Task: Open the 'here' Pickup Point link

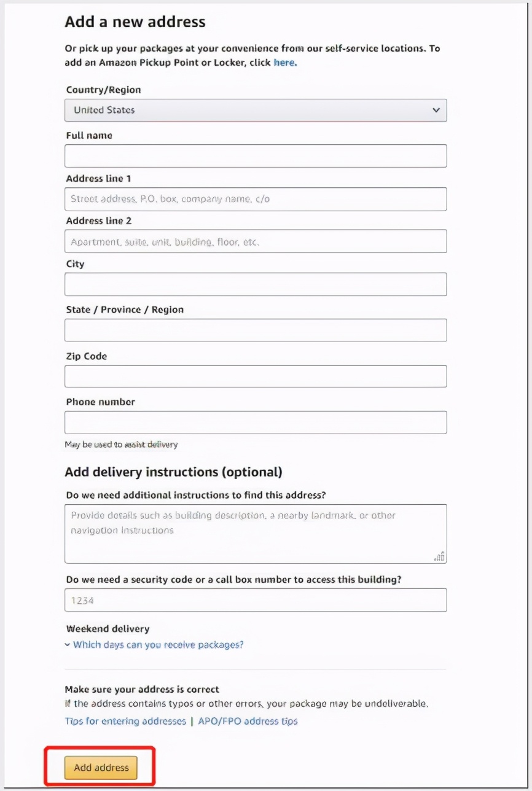Action: coord(284,63)
